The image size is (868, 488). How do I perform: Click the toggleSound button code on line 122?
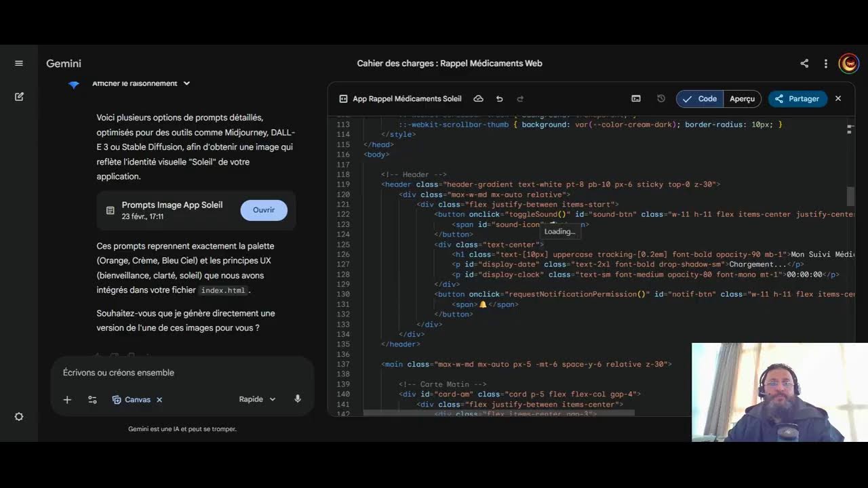coord(645,214)
